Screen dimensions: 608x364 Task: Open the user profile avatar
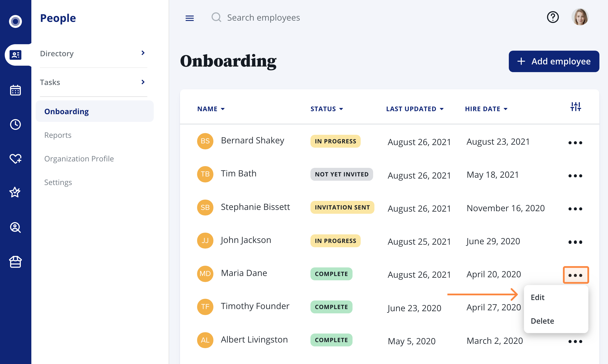580,17
